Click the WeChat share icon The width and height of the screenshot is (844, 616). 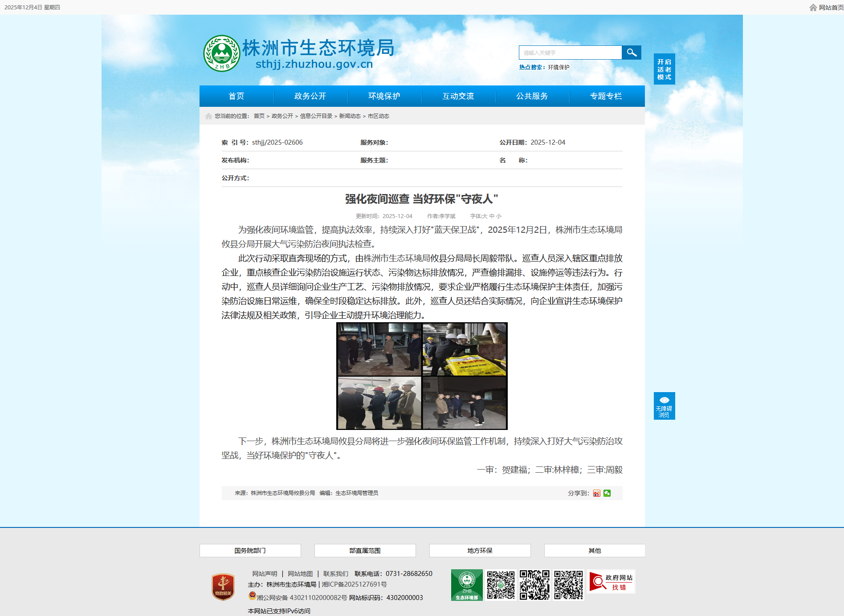pyautogui.click(x=607, y=493)
